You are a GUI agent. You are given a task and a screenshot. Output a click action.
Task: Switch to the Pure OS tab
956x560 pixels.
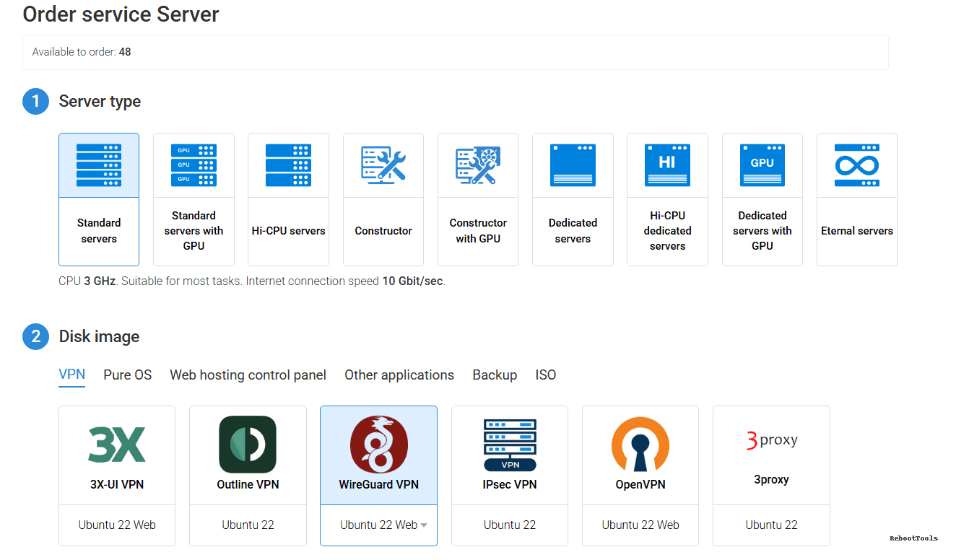pos(127,375)
